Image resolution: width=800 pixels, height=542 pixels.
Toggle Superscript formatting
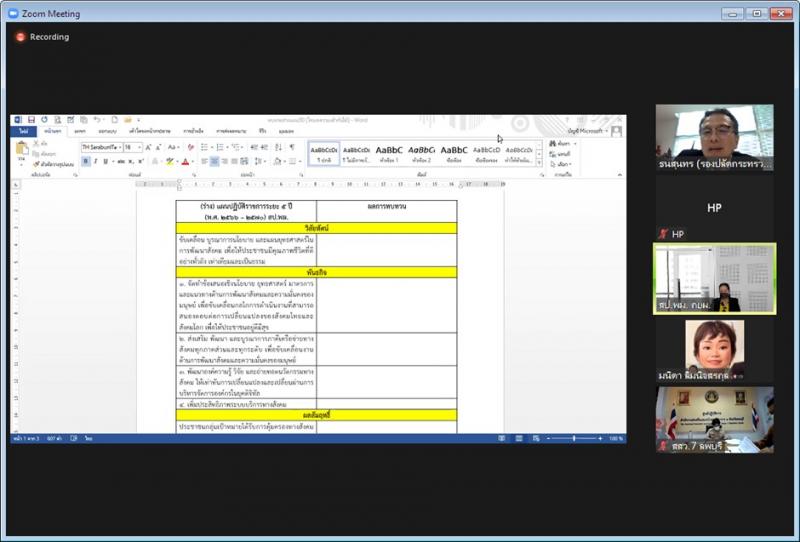[141, 161]
